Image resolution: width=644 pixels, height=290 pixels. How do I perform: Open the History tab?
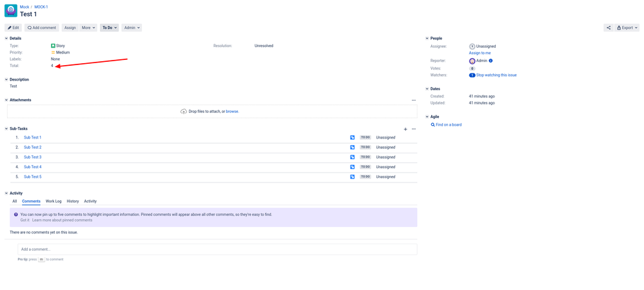[x=73, y=201]
